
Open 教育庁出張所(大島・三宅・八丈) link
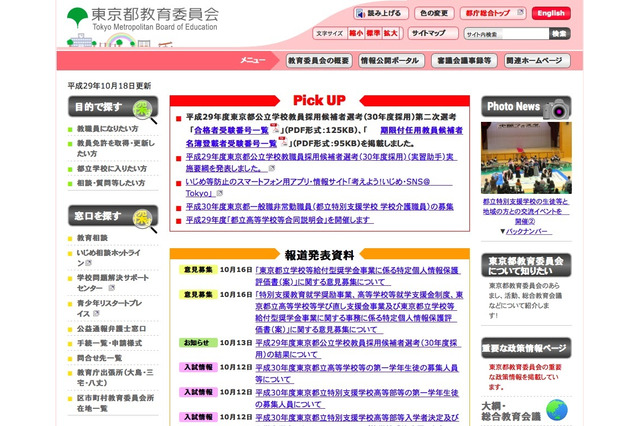[x=115, y=377]
